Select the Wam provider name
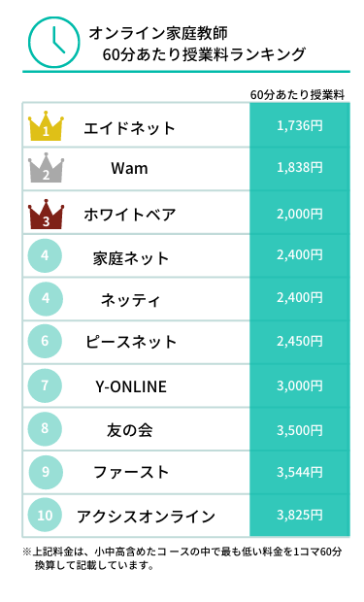Screen dimensions: 364x602 click(129, 168)
